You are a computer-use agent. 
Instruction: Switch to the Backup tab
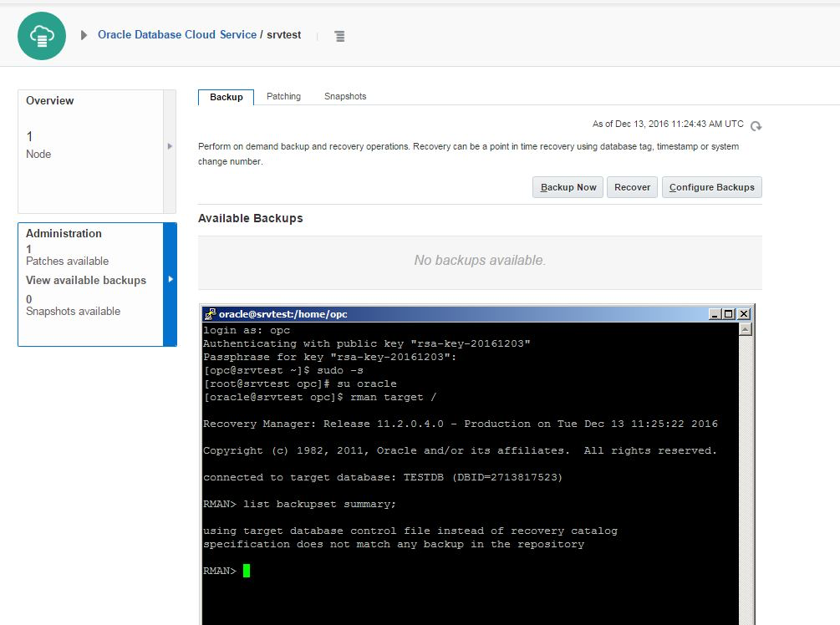tap(226, 97)
